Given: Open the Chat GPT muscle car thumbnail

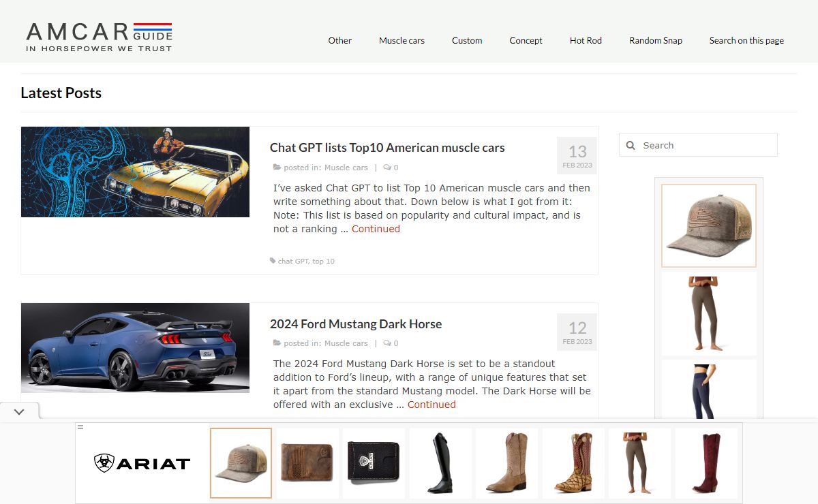Looking at the screenshot, I should (135, 172).
